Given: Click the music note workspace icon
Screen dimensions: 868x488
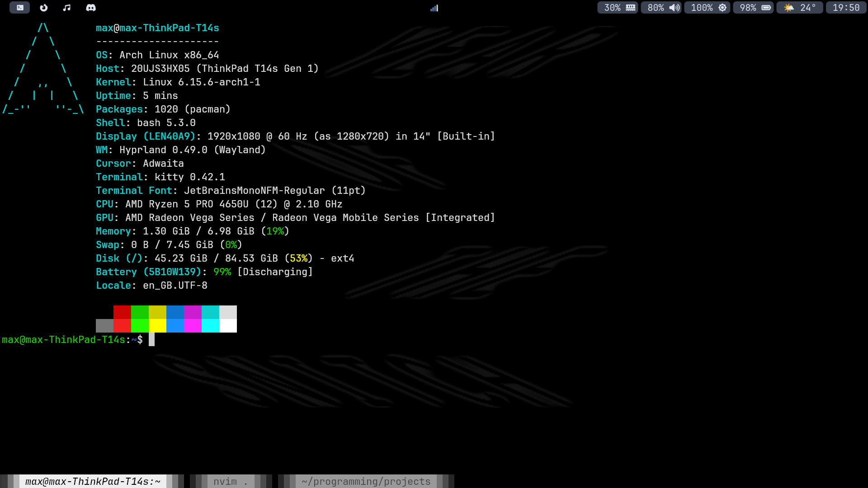Looking at the screenshot, I should click(67, 8).
